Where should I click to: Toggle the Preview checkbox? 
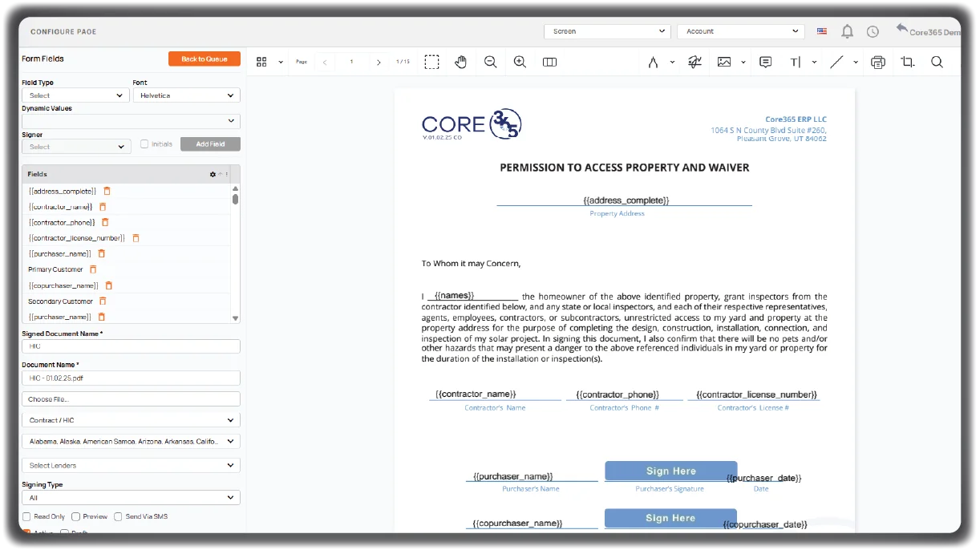point(75,516)
